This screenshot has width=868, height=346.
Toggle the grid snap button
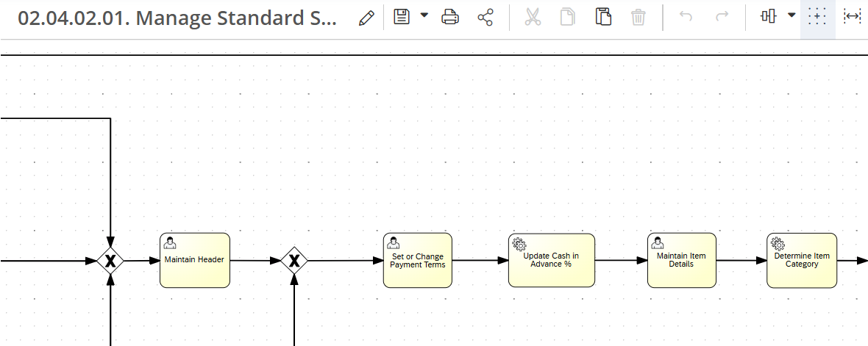point(817,18)
